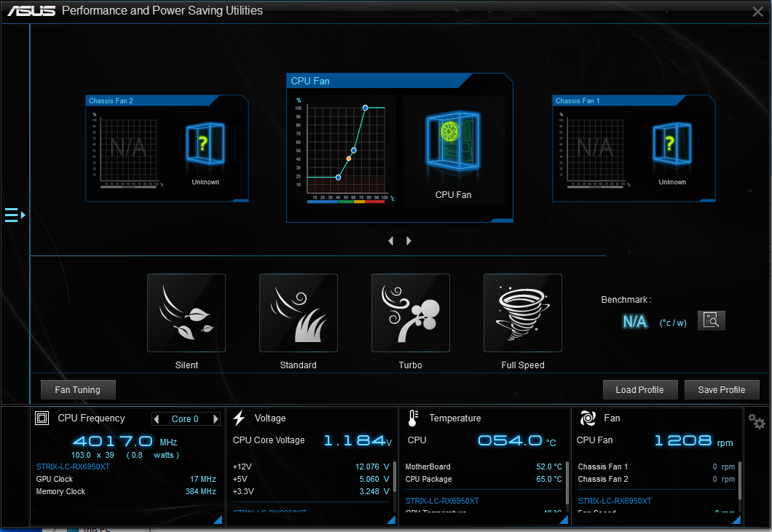772x532 pixels.
Task: Click the Fan monitor icon
Action: (x=587, y=418)
